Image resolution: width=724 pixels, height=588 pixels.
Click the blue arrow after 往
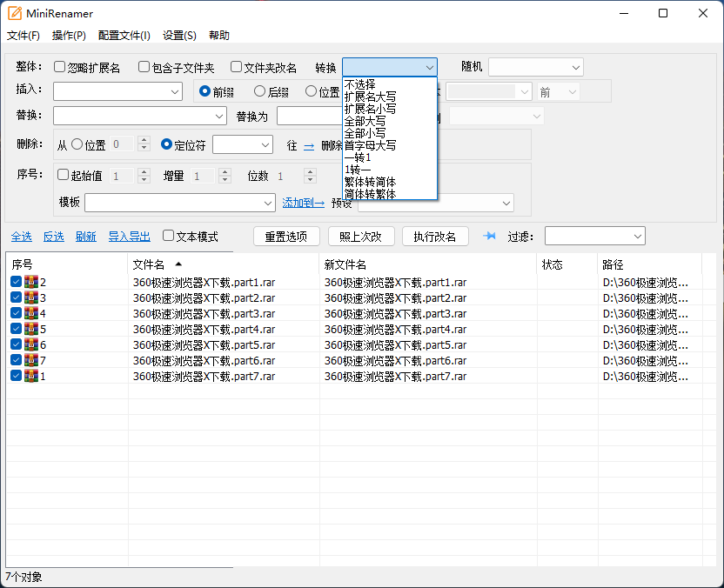point(309,145)
